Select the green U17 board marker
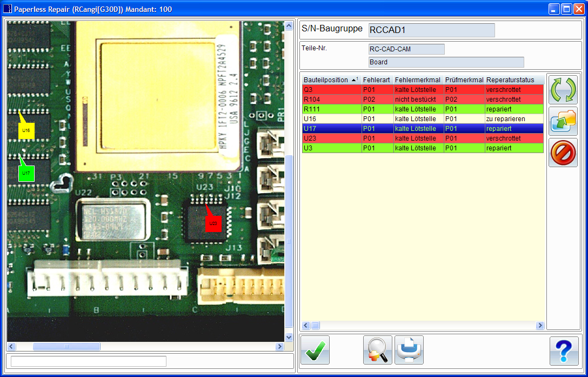 pyautogui.click(x=26, y=173)
